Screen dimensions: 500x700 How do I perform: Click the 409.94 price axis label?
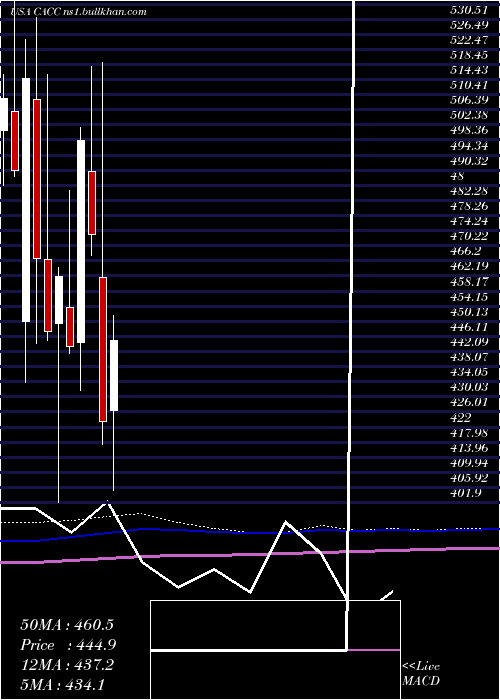pyautogui.click(x=469, y=463)
